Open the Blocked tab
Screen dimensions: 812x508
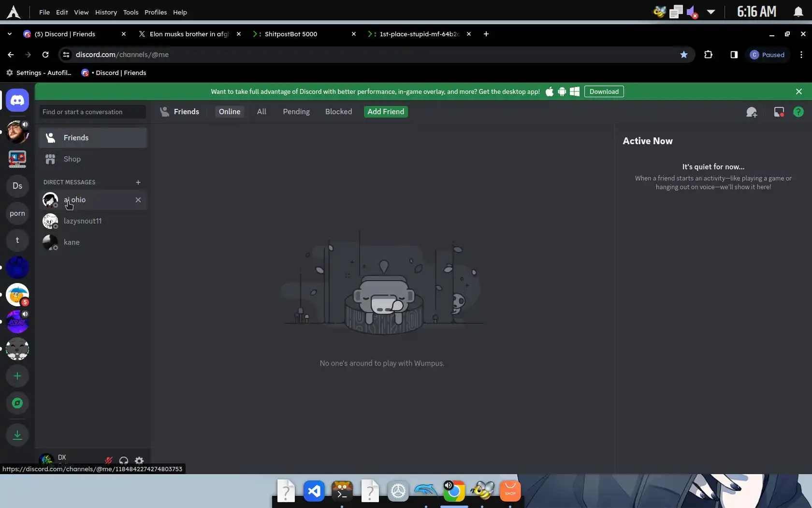pyautogui.click(x=338, y=112)
